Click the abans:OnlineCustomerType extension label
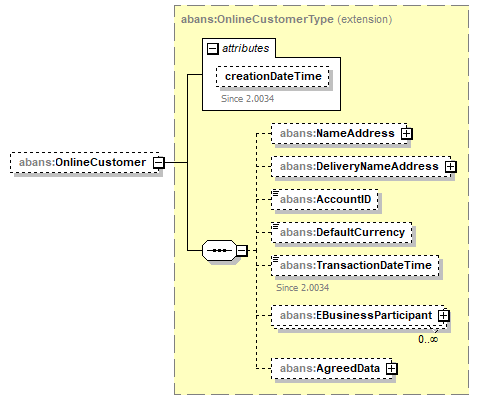Screen dimensions: 479x400 click(x=286, y=19)
